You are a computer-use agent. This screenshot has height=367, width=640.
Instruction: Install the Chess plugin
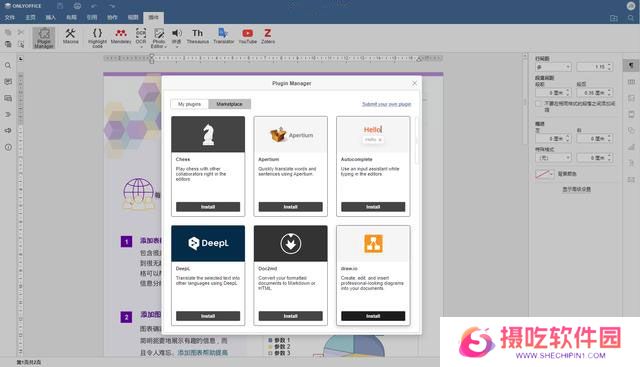[208, 207]
